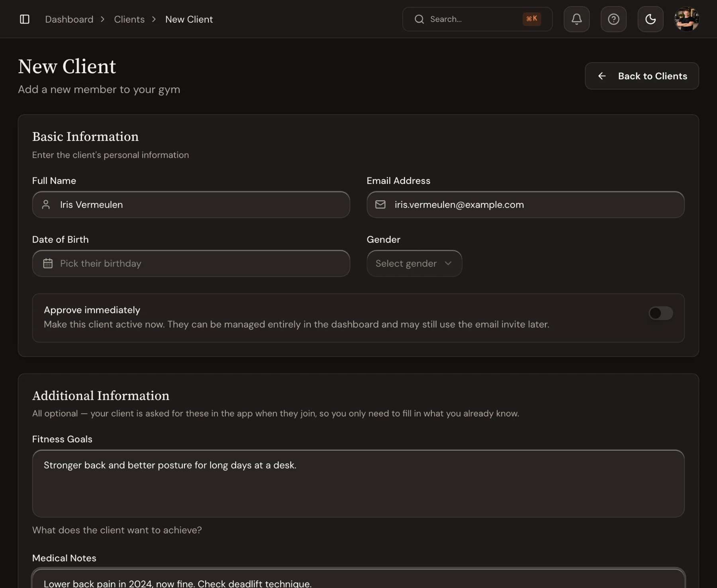717x588 pixels.
Task: Open the notifications bell
Action: tap(576, 19)
